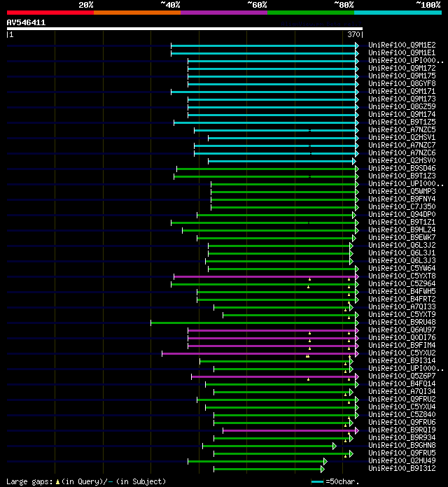Click the purple alignment bar for C5YXU2

coord(259,354)
